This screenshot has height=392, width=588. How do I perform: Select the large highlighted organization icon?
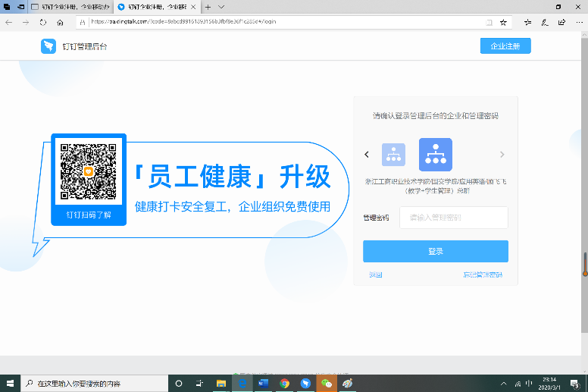click(x=435, y=155)
